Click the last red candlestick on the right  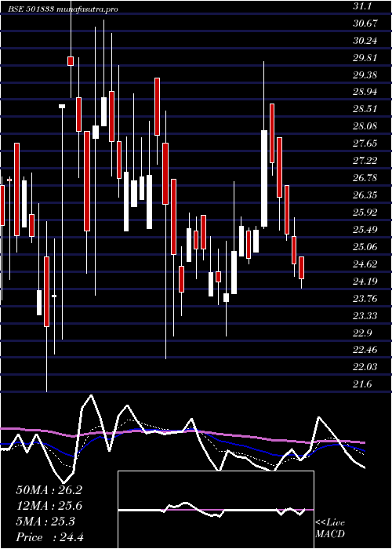[x=301, y=268]
